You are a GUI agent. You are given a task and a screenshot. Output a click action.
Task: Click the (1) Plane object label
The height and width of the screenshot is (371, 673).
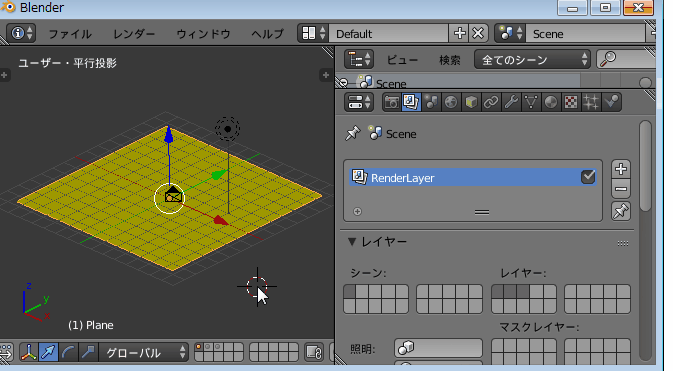point(91,325)
